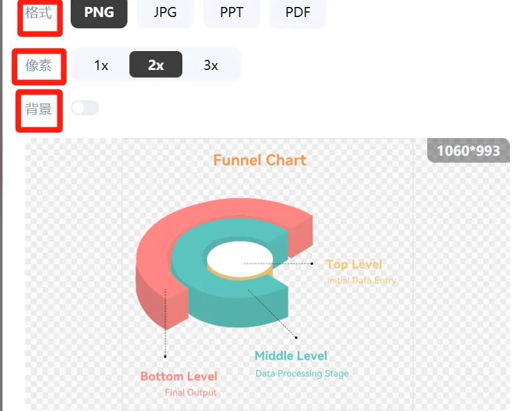This screenshot has width=532, height=411.
Task: Click the Bottom Level label
Action: pos(179,376)
